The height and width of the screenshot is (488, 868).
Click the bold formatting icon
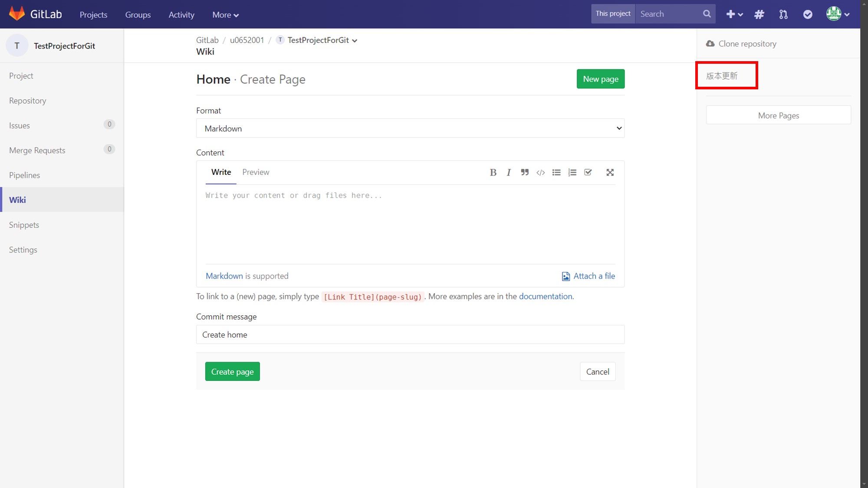tap(493, 172)
